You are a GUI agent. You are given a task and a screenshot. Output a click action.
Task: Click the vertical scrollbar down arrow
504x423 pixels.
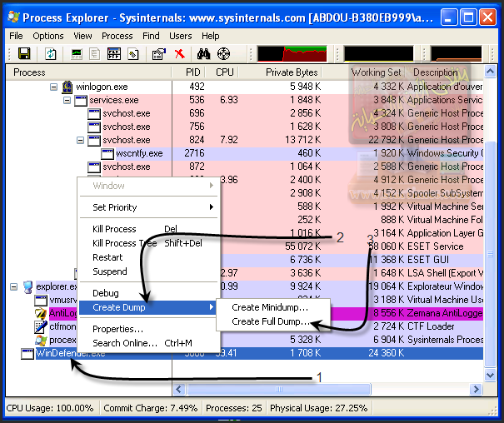490,376
